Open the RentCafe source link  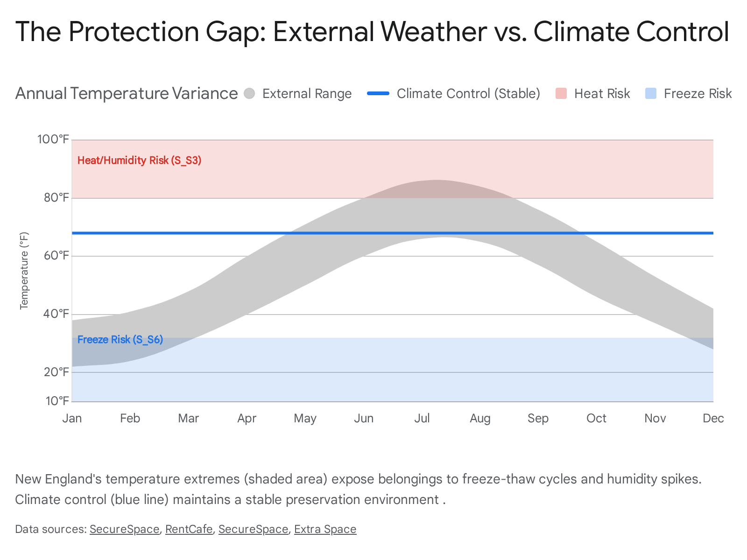coord(189,529)
